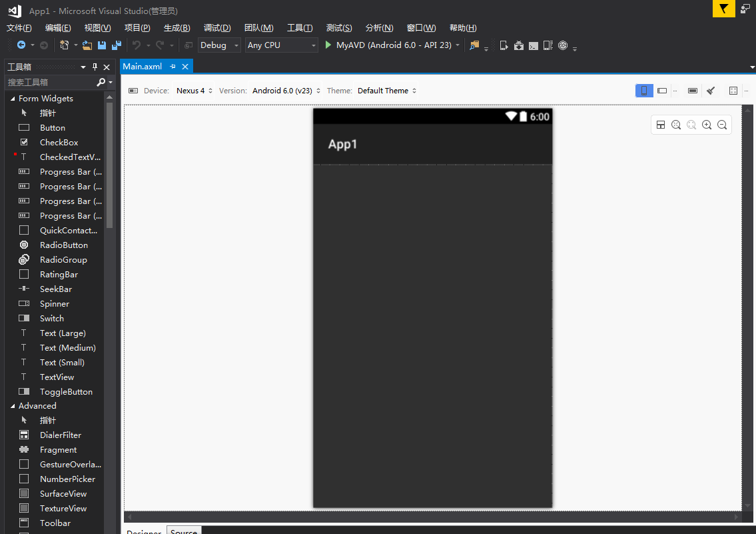Click the zoom out magnifier icon
The height and width of the screenshot is (534, 756).
coord(722,125)
